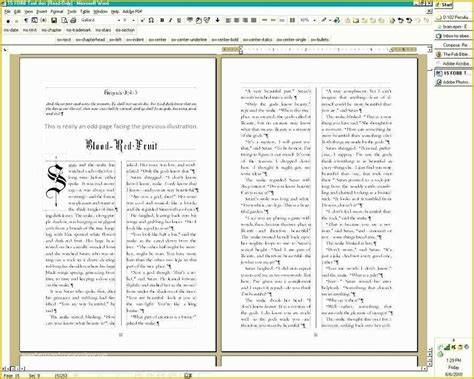The image size is (474, 379).
Task: Click the down arrow toolbar icon
Action: 217,20
